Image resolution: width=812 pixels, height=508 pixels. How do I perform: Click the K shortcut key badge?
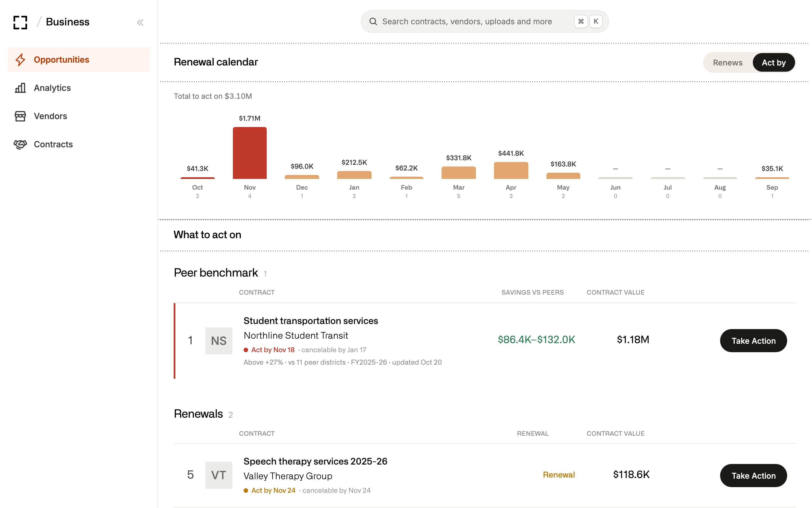pyautogui.click(x=595, y=21)
